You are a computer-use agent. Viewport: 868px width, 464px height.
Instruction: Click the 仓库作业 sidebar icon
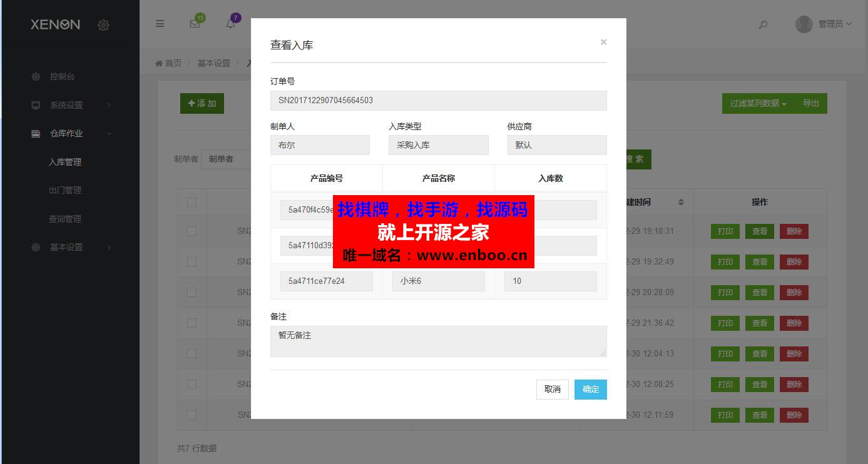(36, 133)
